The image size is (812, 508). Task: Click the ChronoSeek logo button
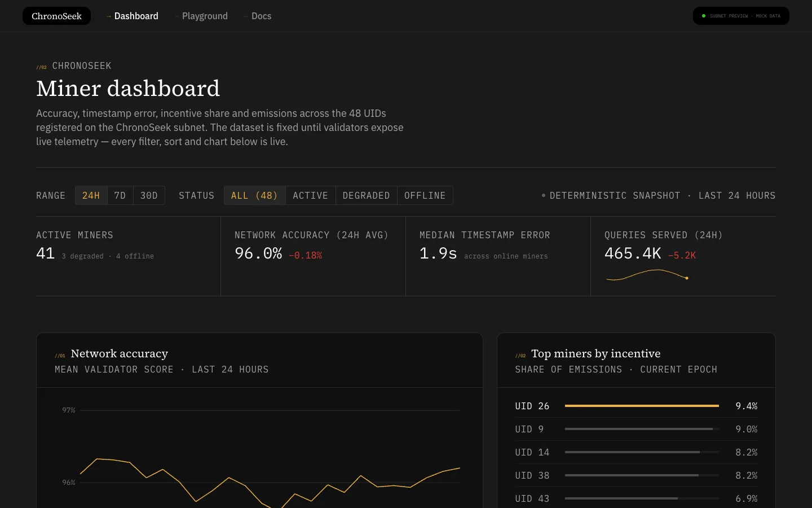[x=56, y=16]
